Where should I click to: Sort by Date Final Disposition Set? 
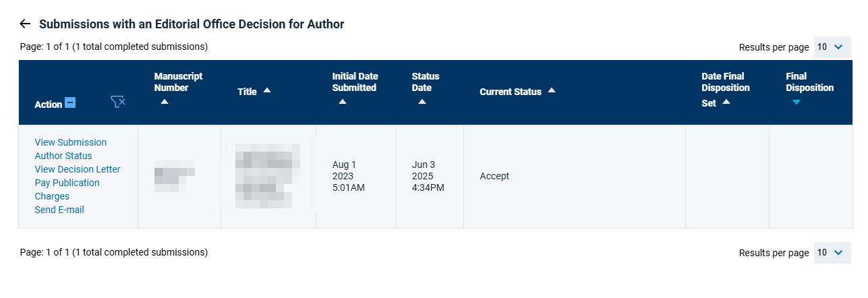click(726, 102)
